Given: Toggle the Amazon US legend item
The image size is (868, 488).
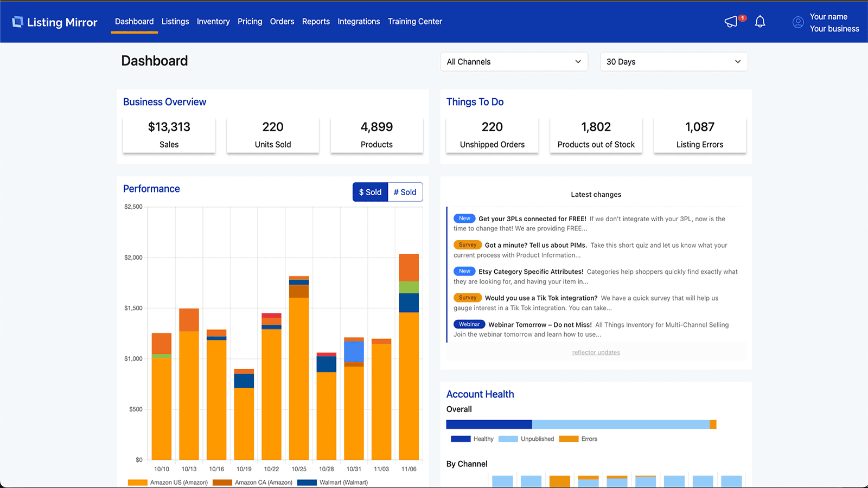Looking at the screenshot, I should (168, 482).
